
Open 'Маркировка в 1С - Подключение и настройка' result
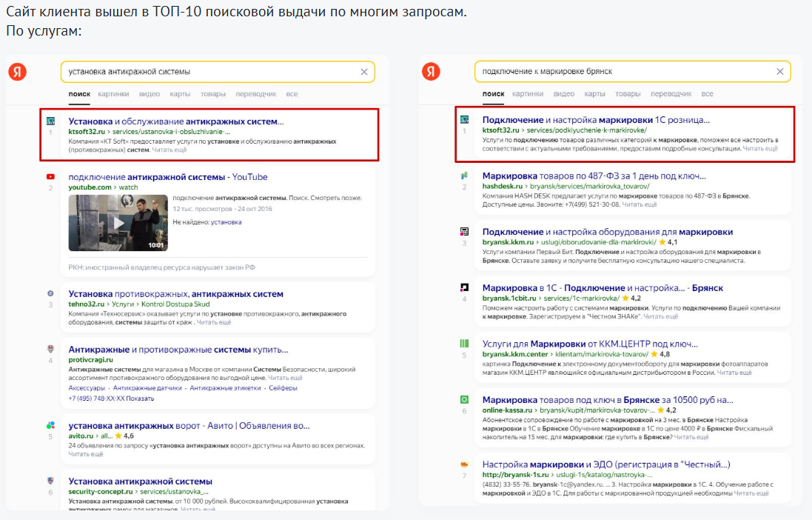click(603, 287)
